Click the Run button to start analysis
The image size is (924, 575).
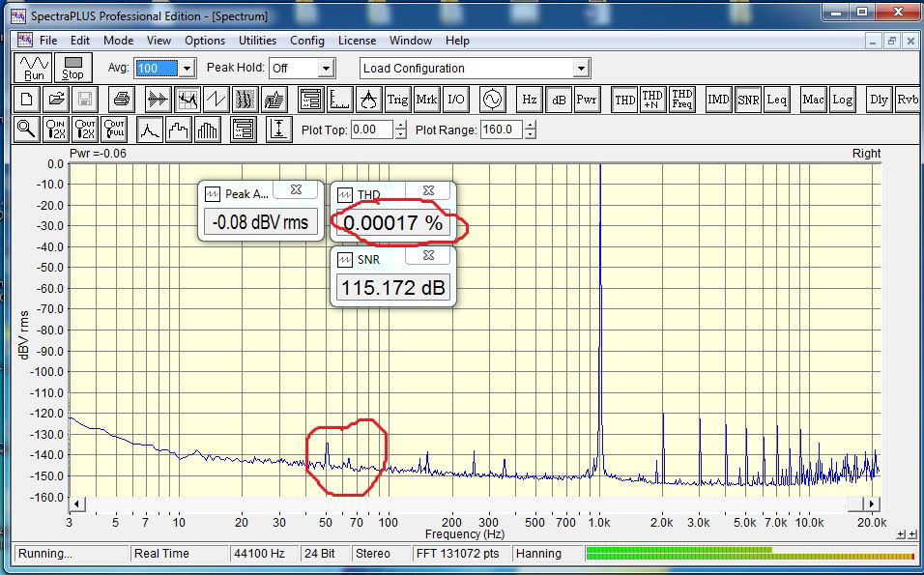(x=34, y=68)
